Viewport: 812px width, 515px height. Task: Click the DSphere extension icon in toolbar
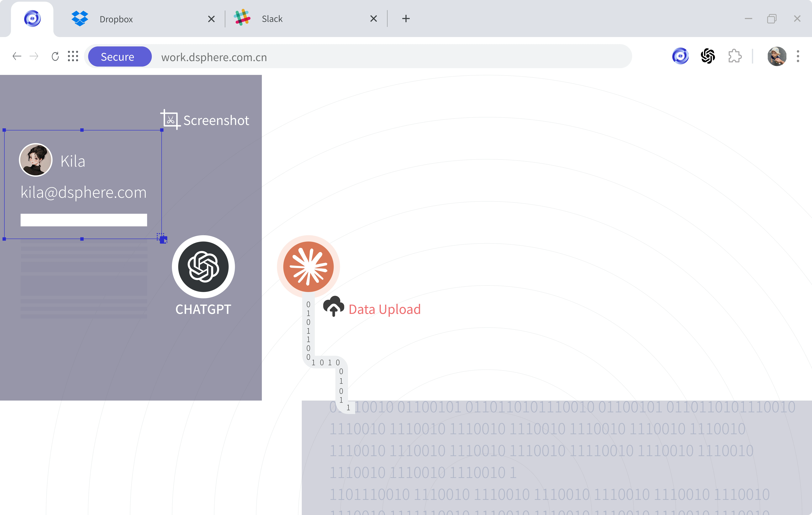(680, 56)
